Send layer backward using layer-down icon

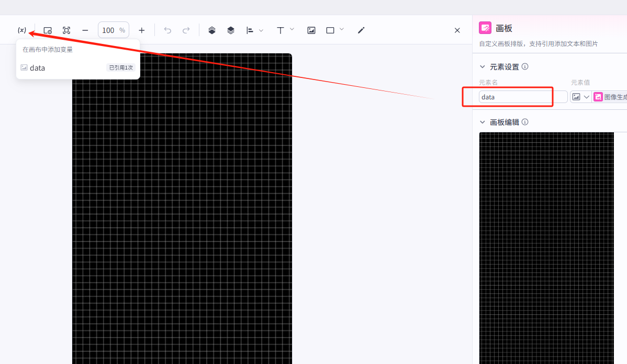(x=231, y=30)
